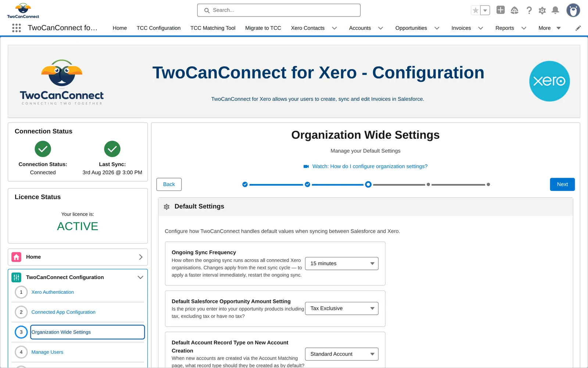This screenshot has height=368, width=588.
Task: Click the Xero logo in banner
Action: [549, 81]
